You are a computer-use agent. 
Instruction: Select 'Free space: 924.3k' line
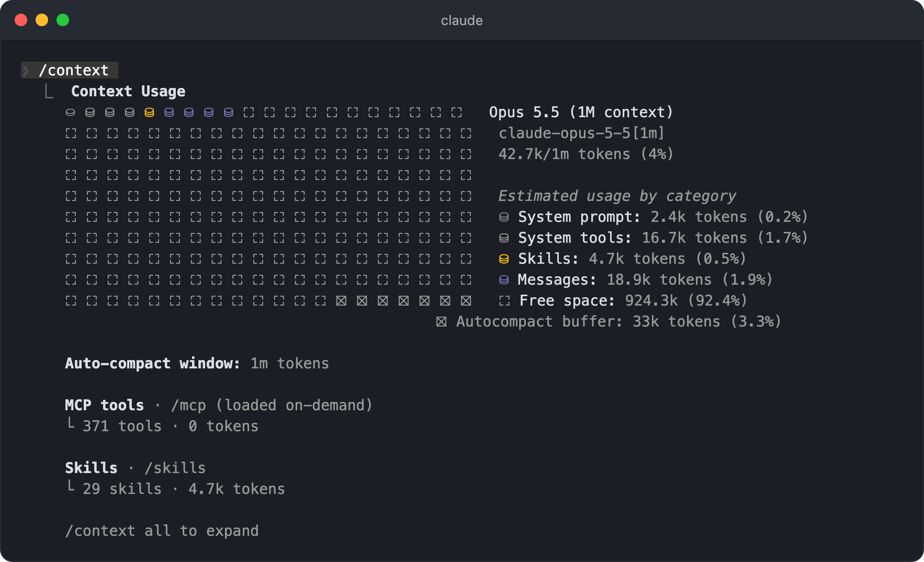(623, 300)
